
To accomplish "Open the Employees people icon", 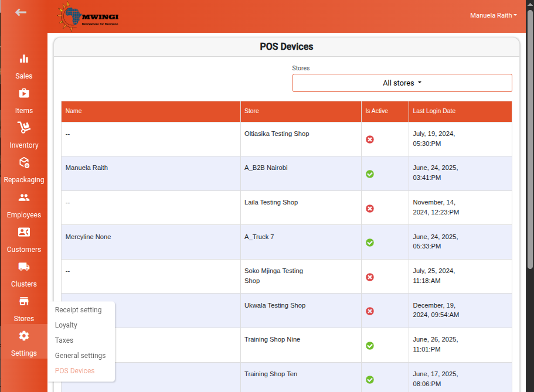I will (x=24, y=197).
